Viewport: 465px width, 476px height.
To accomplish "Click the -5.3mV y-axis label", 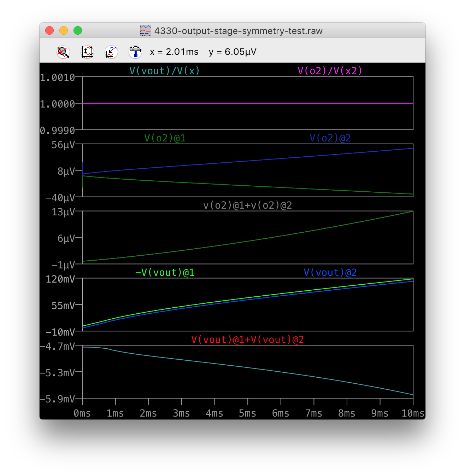I will pyautogui.click(x=58, y=373).
